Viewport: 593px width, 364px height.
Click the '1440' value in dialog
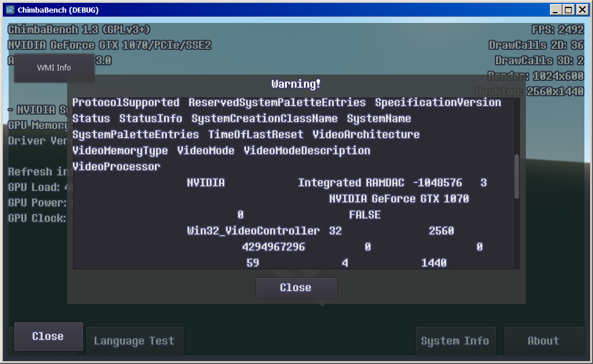click(x=434, y=263)
